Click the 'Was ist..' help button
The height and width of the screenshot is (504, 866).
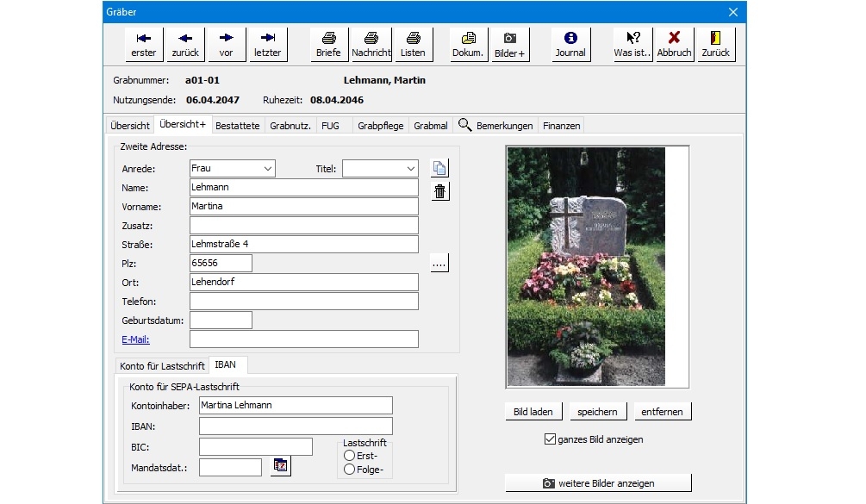[632, 45]
